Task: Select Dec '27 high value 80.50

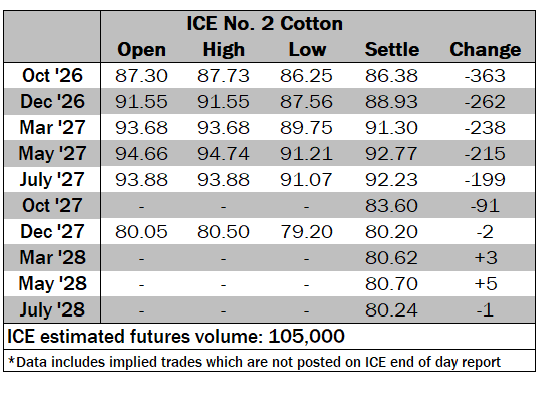Action: pos(223,232)
